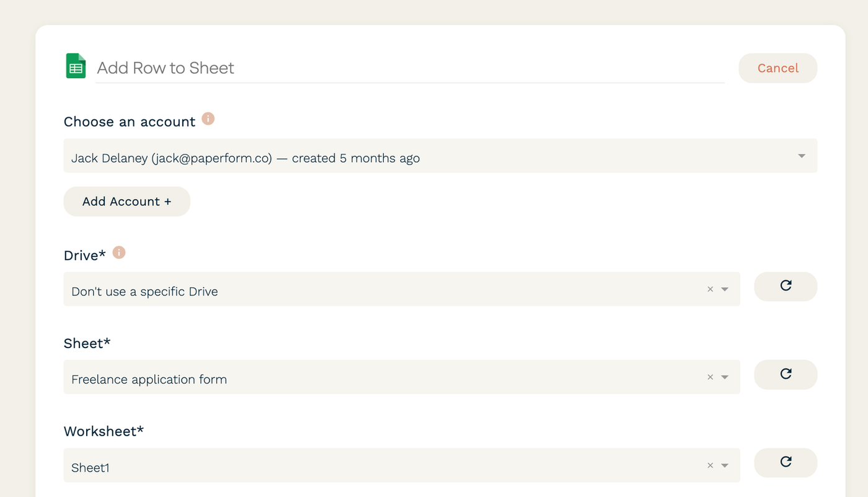Clear the Drive selection with X
Image resolution: width=868 pixels, height=497 pixels.
coord(711,289)
